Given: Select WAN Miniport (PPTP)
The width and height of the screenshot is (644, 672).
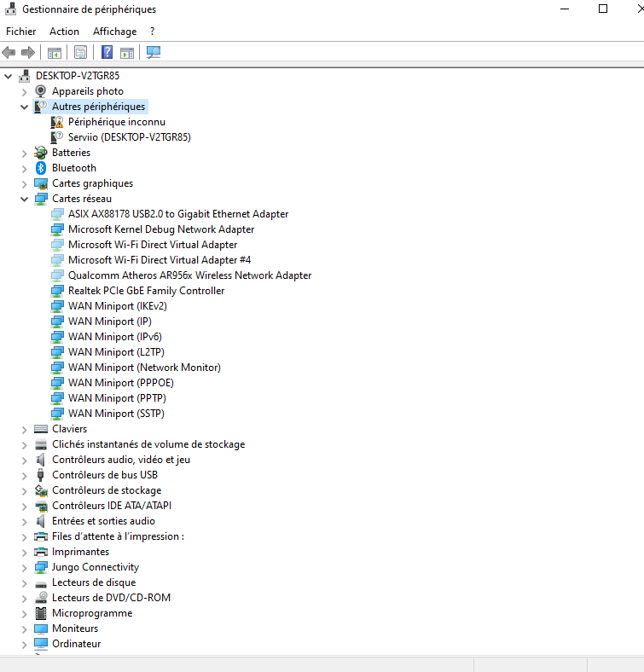Looking at the screenshot, I should (117, 398).
